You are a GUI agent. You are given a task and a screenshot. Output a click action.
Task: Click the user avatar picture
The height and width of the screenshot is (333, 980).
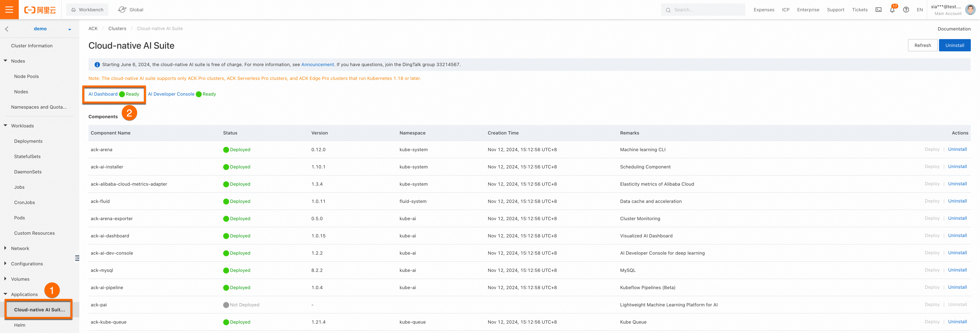point(970,10)
